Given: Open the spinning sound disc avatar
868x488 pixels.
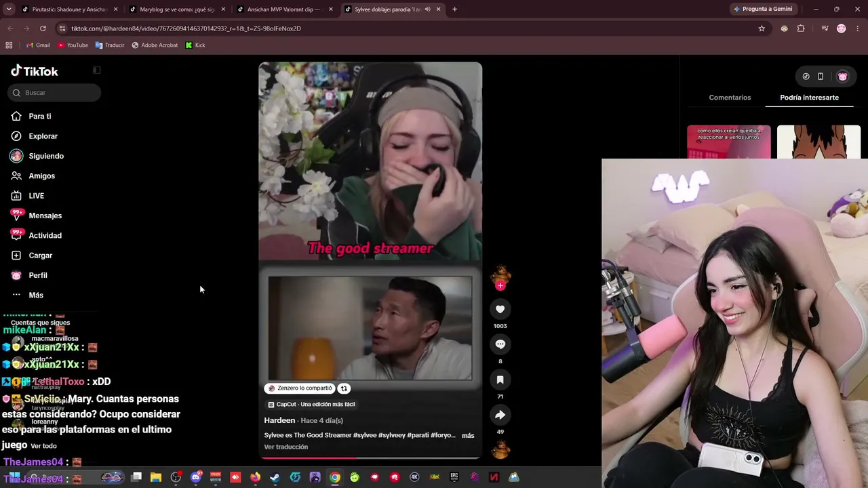Looking at the screenshot, I should pyautogui.click(x=500, y=449).
